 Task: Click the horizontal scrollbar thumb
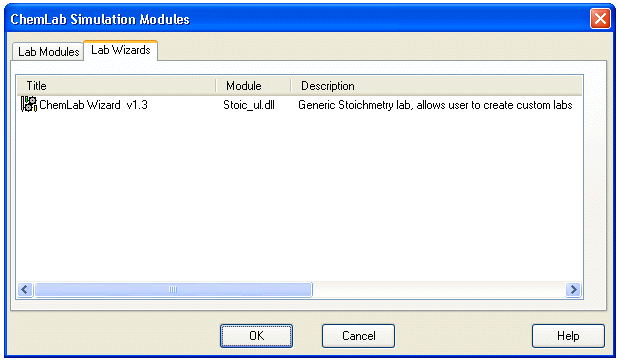(x=173, y=290)
